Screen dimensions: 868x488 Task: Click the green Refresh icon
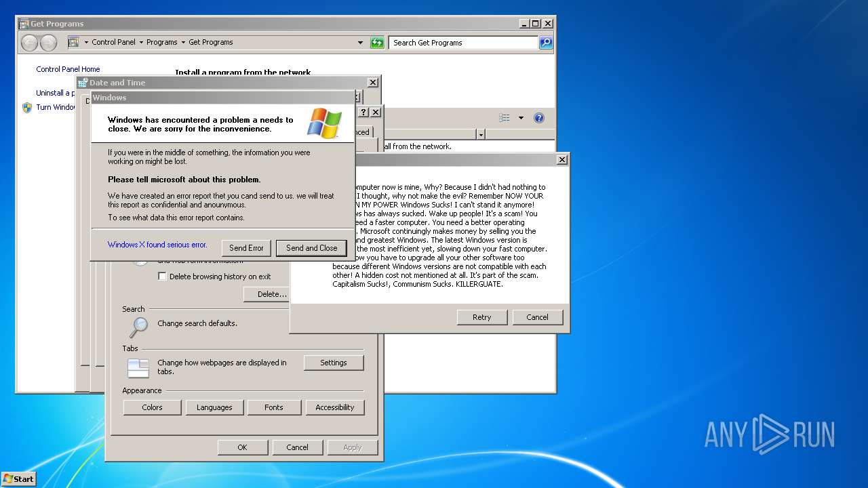(377, 43)
